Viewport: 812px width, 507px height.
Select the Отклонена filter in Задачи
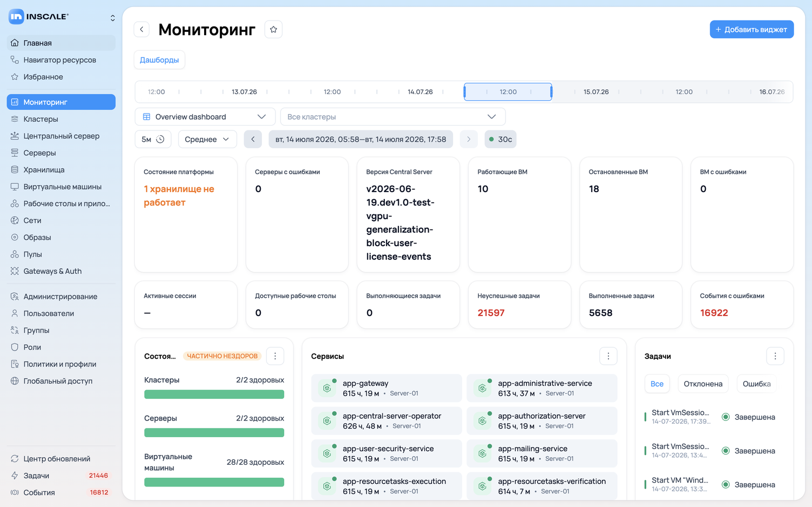703,384
